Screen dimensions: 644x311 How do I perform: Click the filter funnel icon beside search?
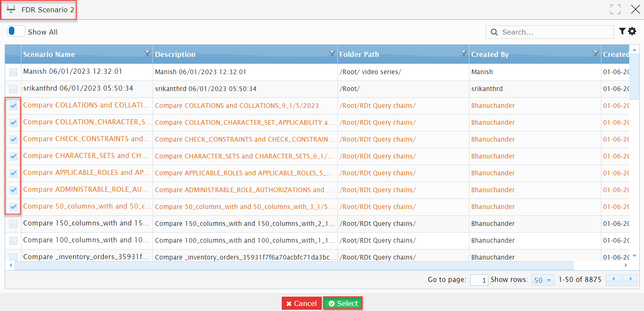[622, 31]
